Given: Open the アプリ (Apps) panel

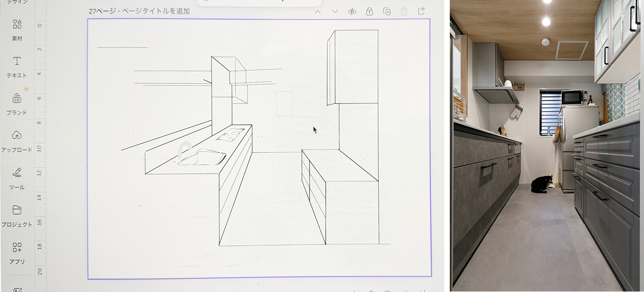Looking at the screenshot, I should [17, 252].
